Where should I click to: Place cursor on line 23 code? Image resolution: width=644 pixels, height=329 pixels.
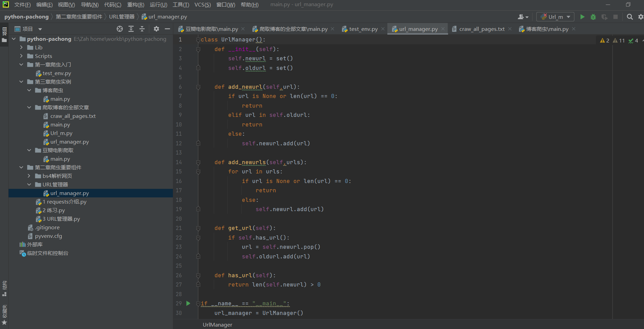tap(281, 247)
